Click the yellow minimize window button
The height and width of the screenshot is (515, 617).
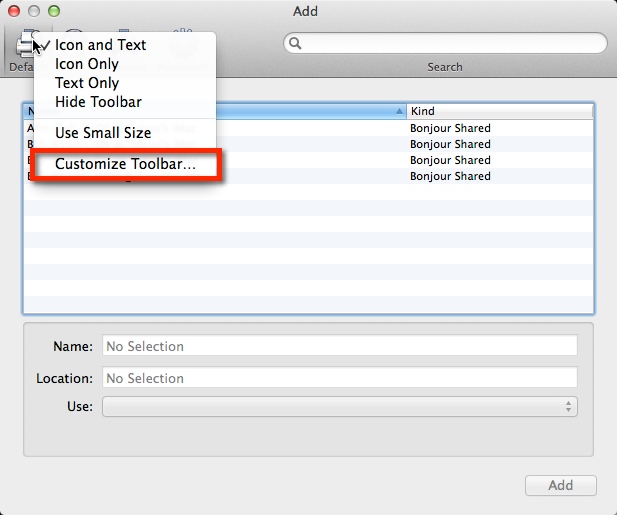pyautogui.click(x=34, y=11)
